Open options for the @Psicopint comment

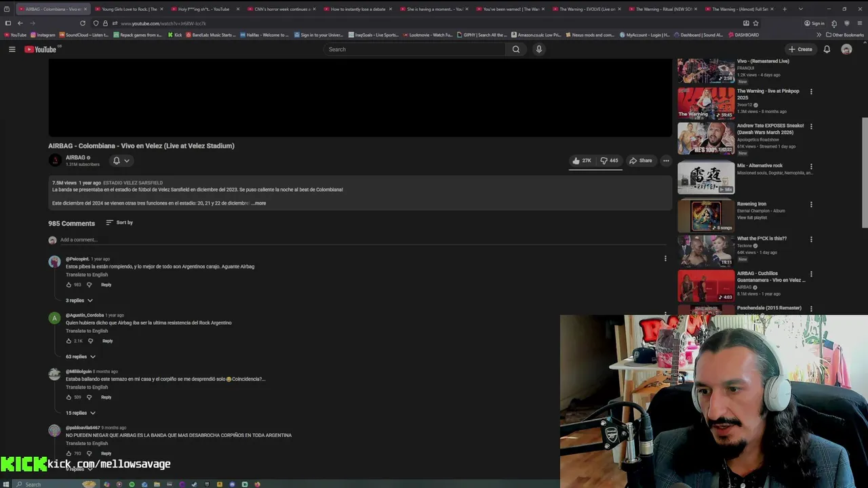point(665,258)
